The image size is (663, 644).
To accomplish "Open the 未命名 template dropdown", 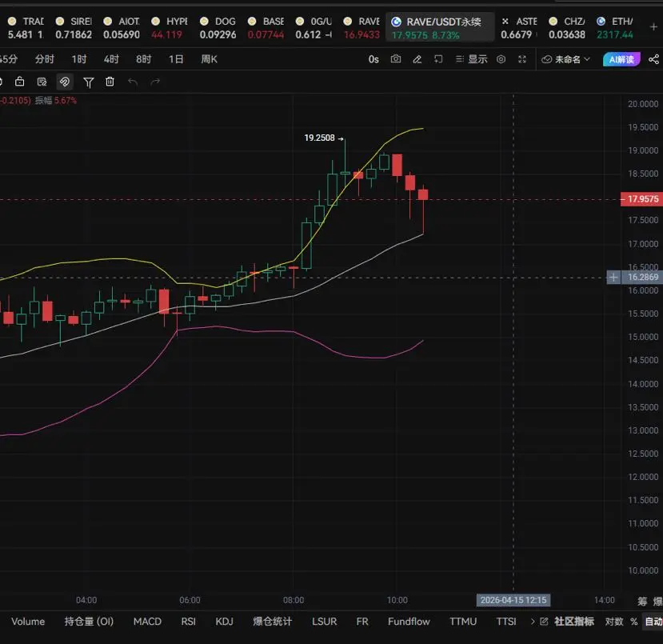I will pyautogui.click(x=565, y=59).
